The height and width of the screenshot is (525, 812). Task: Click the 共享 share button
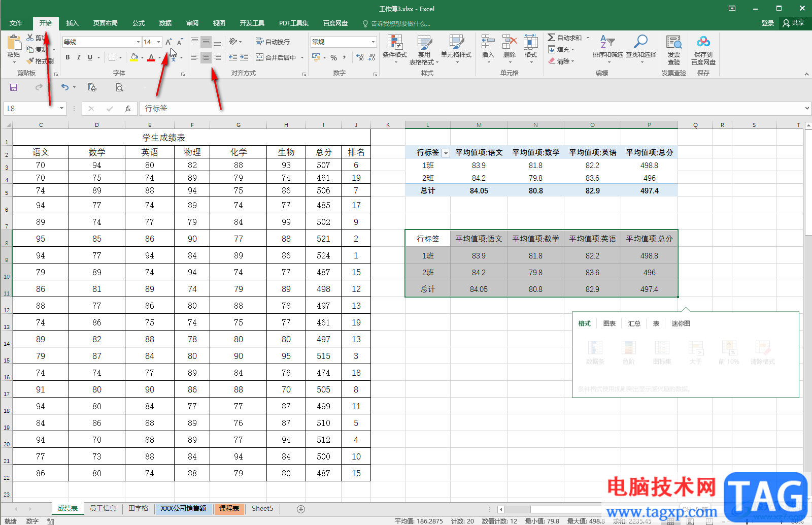pyautogui.click(x=794, y=23)
